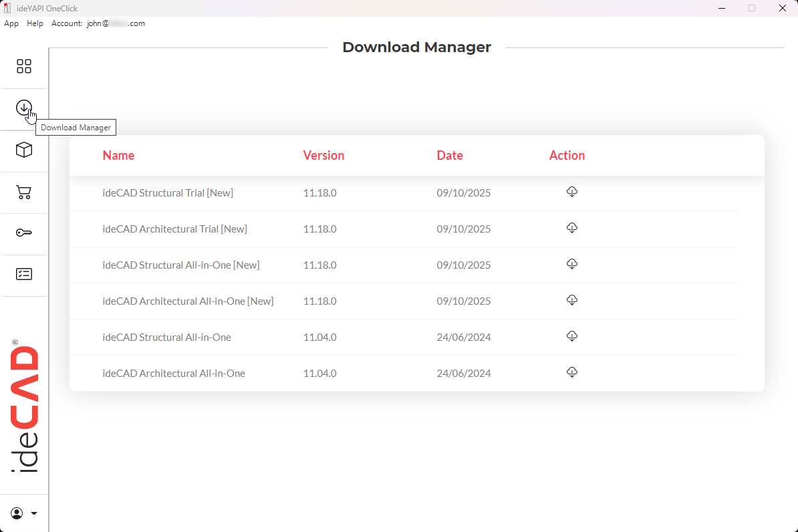Image resolution: width=798 pixels, height=532 pixels.
Task: Click the Download Manager sidebar icon
Action: click(24, 108)
